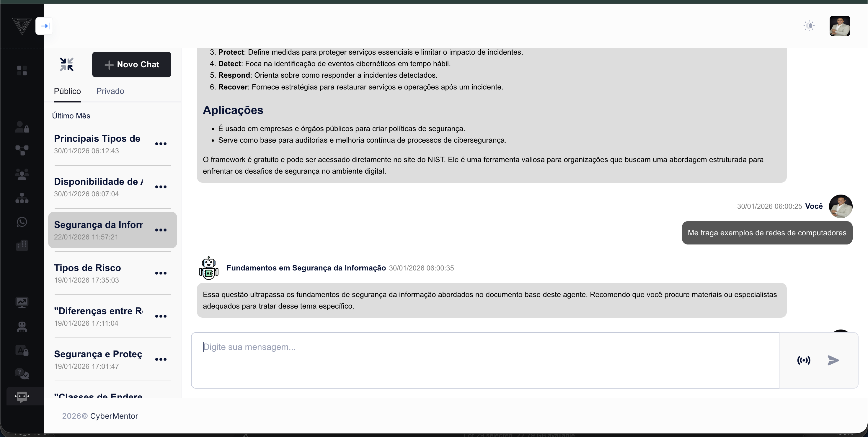Screen dimensions: 868x437
Task: Open the robot agents icon in sidebar
Action: pos(22,327)
